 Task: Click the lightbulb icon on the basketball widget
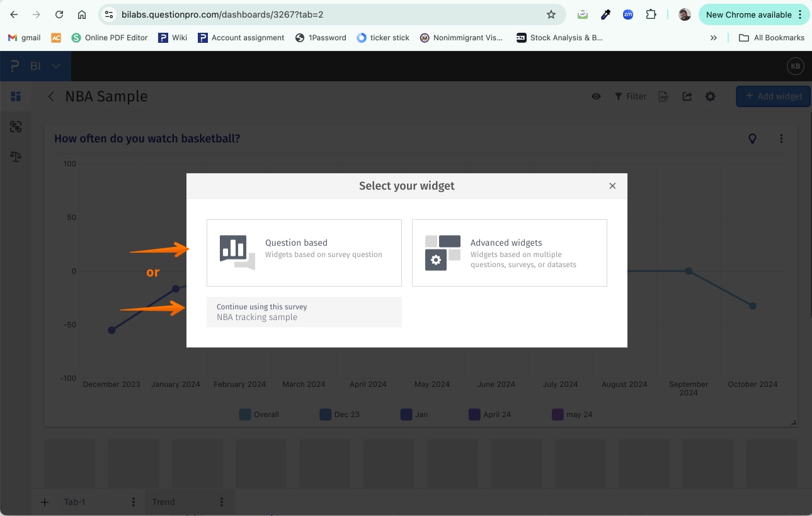(x=752, y=138)
